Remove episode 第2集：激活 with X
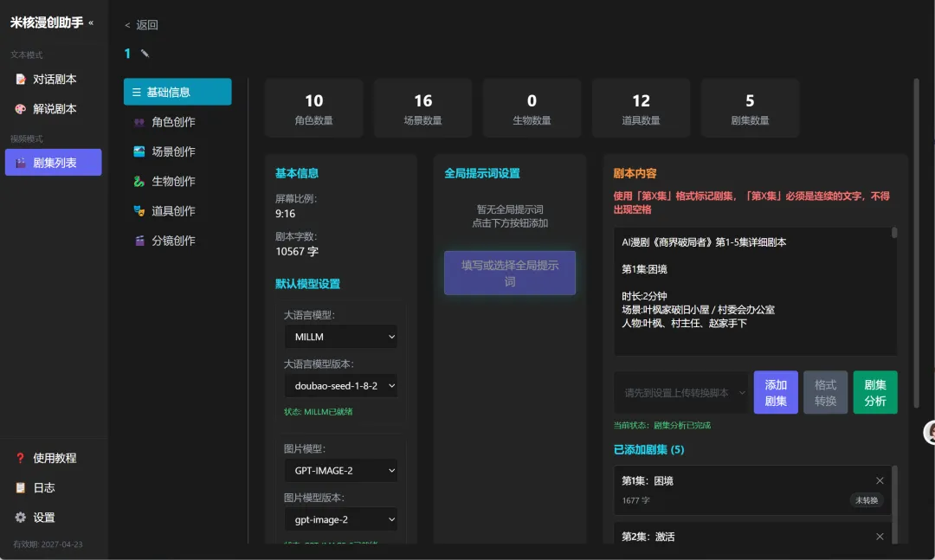 click(880, 537)
